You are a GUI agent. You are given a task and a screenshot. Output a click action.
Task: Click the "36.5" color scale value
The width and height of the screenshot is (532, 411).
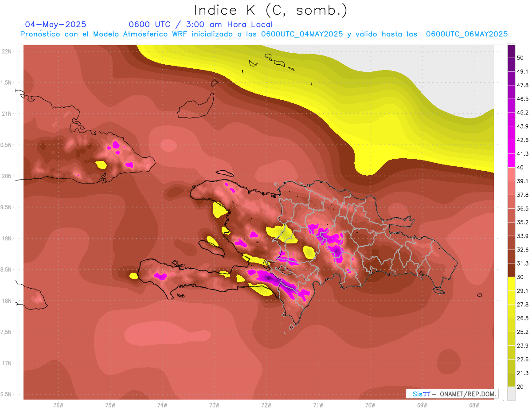(522, 208)
